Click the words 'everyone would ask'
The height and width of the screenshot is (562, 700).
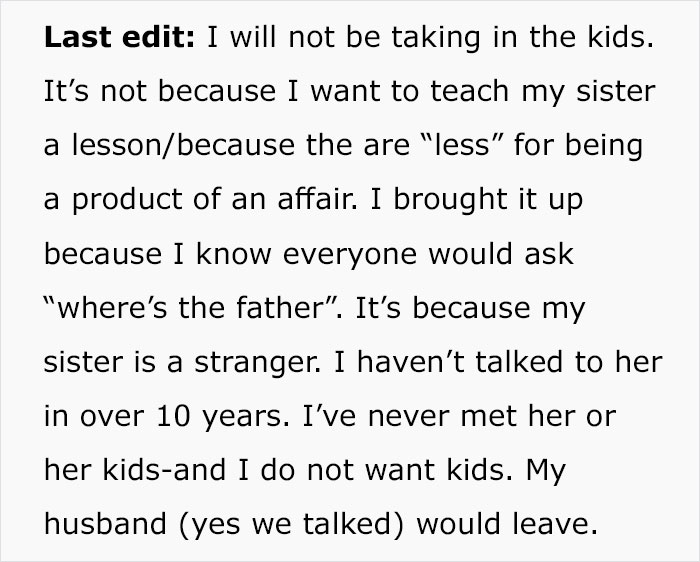428,255
